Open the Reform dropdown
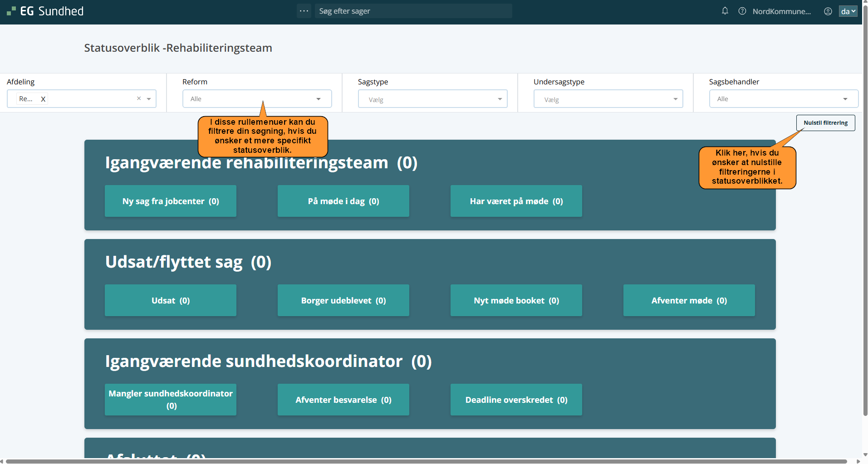The height and width of the screenshot is (464, 868). [x=257, y=99]
